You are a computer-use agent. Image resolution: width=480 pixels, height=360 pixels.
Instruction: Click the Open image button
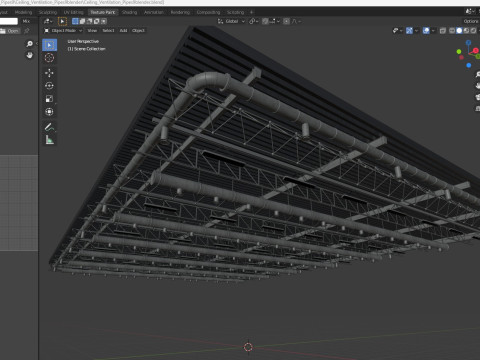[10, 31]
